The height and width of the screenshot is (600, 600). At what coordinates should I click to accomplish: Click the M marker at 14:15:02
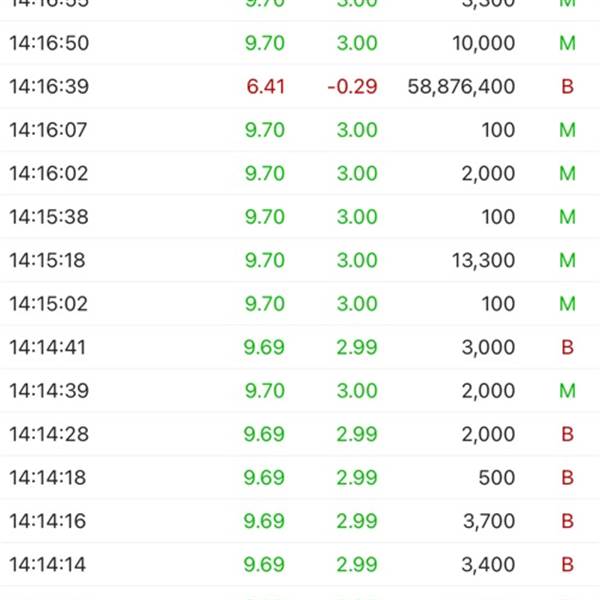click(x=567, y=303)
